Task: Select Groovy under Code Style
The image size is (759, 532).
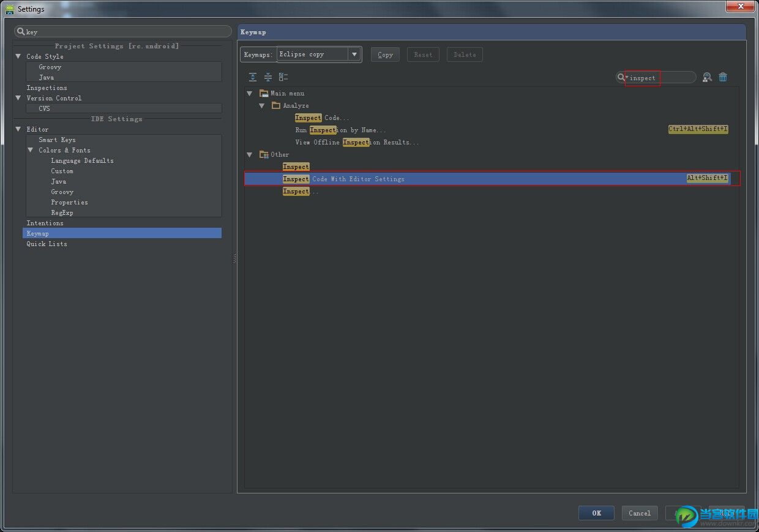Action: click(50, 67)
